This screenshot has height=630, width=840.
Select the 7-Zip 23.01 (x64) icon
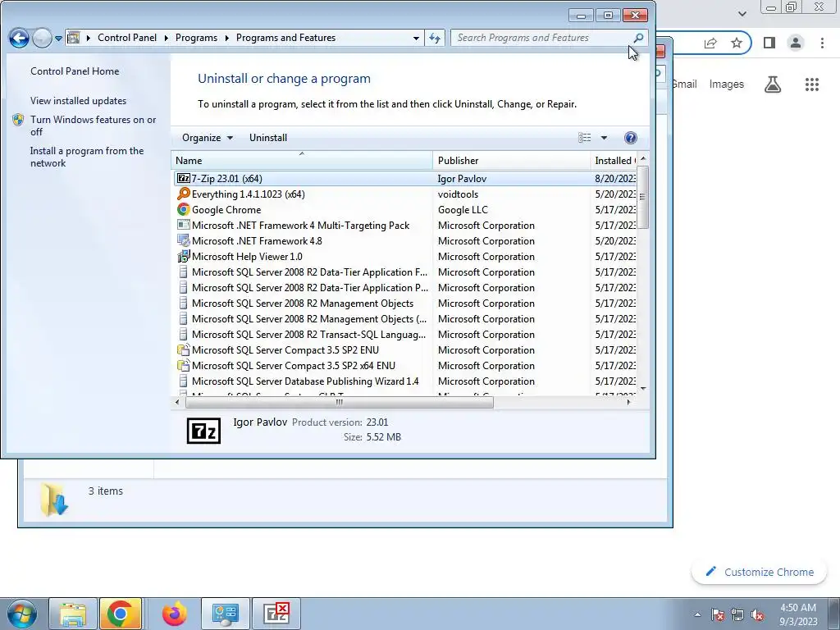tap(183, 178)
